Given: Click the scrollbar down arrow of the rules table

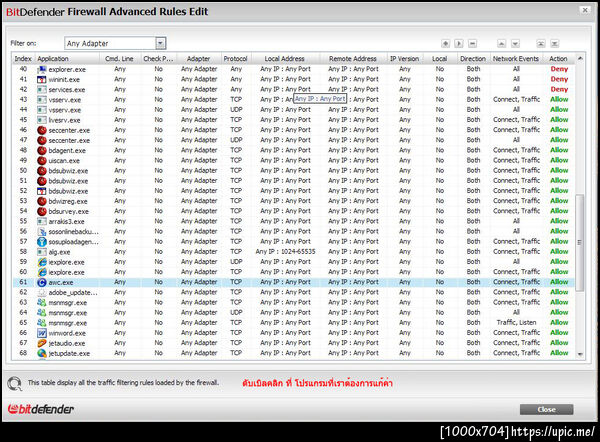Looking at the screenshot, I should coord(580,354).
